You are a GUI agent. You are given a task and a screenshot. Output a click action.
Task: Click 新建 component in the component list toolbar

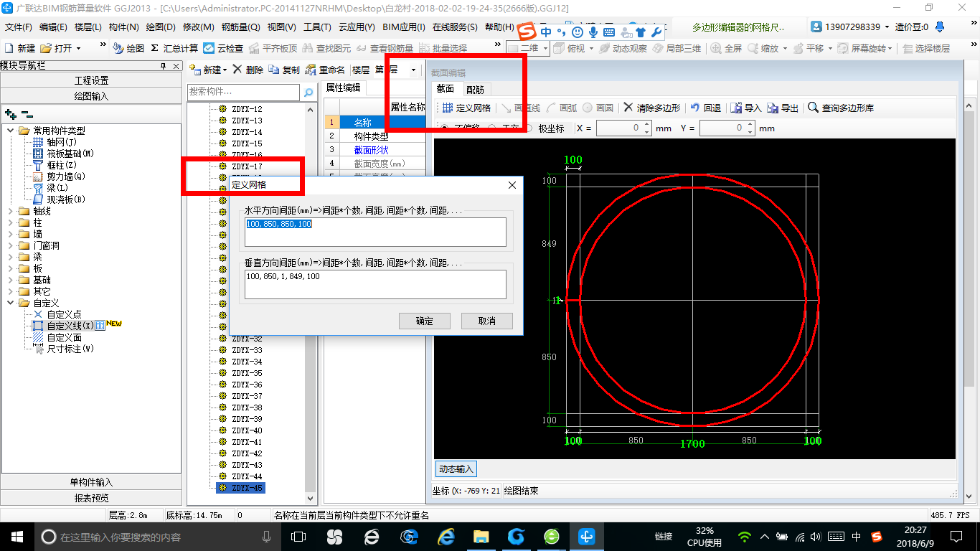(x=207, y=70)
